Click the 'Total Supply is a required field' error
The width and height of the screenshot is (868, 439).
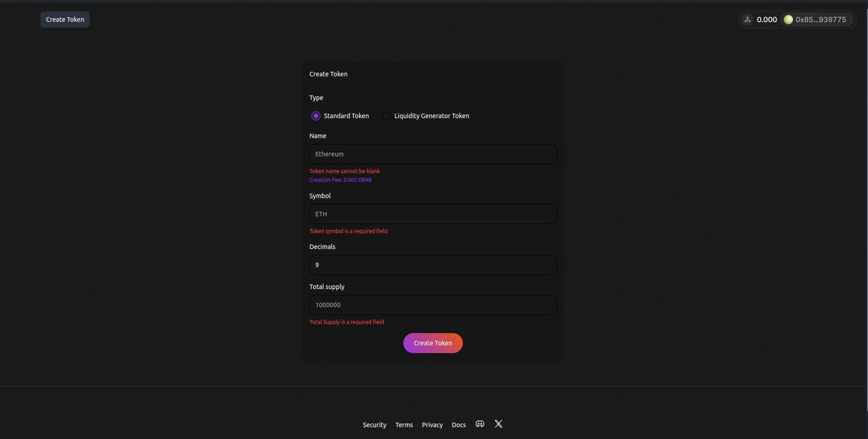coord(347,322)
